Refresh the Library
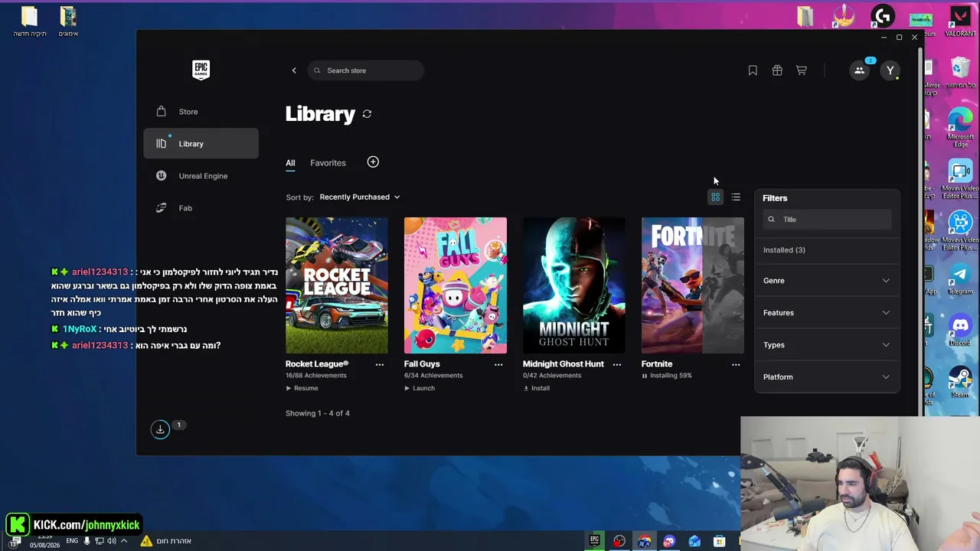This screenshot has width=980, height=551. pos(367,114)
